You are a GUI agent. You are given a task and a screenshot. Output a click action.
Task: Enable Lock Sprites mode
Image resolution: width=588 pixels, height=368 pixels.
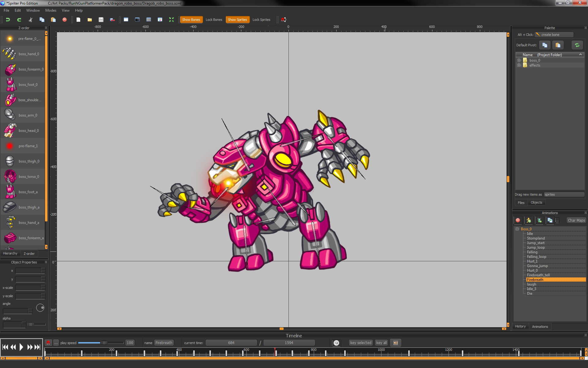(261, 19)
